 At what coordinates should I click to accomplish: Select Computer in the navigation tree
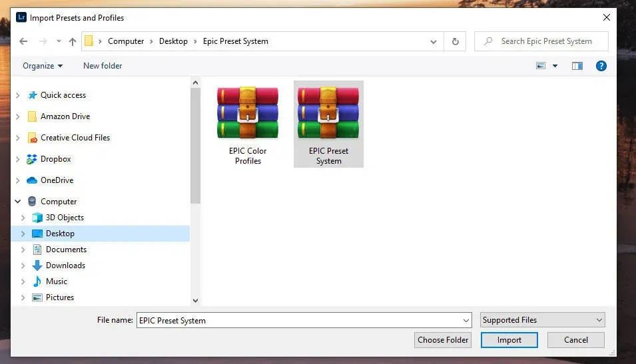(59, 202)
